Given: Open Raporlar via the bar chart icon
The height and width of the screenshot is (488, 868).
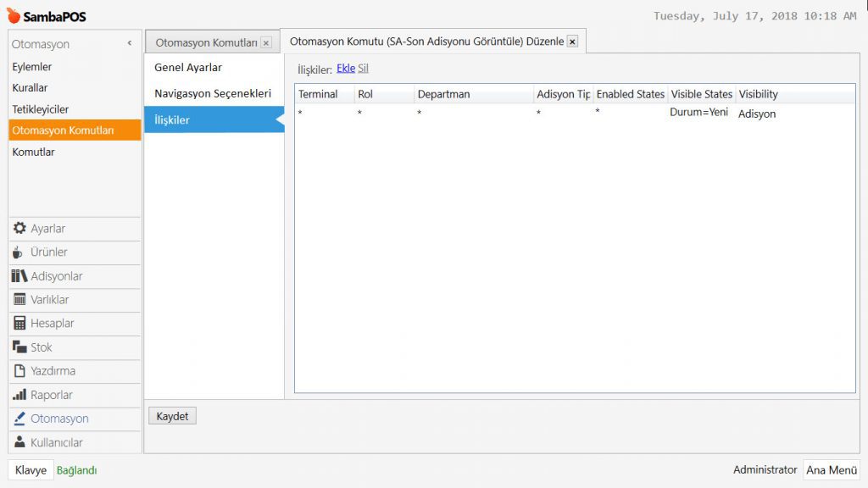Looking at the screenshot, I should click(x=19, y=395).
